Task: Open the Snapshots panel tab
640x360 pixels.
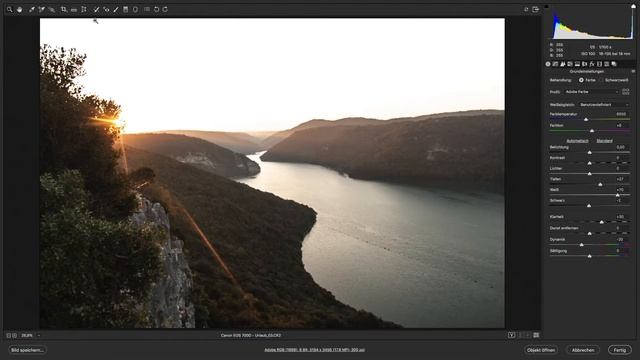Action: pos(614,64)
